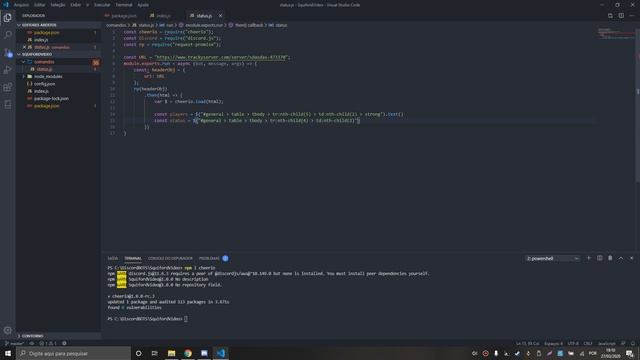Screen dimensions: 640x360
Task: Open the Executar menu
Action: 102,5
